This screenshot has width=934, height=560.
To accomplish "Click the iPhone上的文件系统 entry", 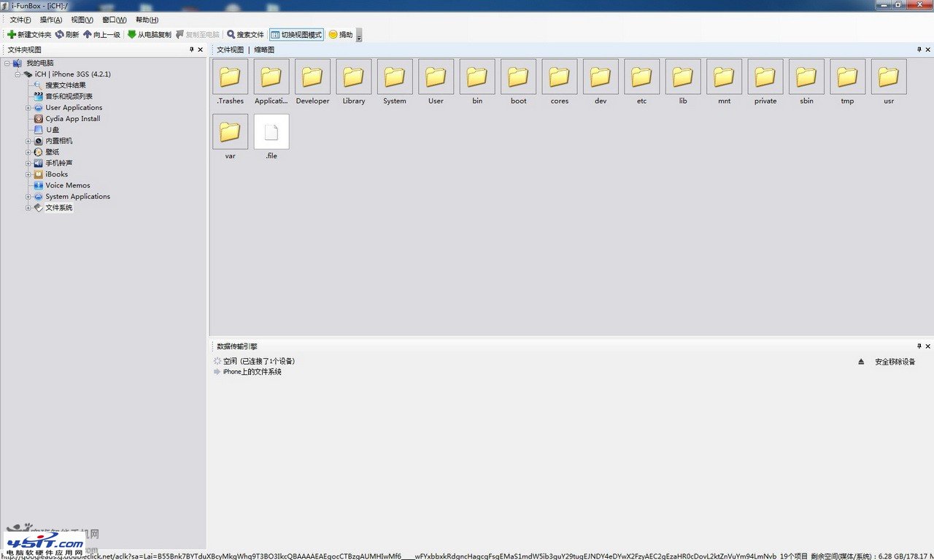I will tap(252, 372).
